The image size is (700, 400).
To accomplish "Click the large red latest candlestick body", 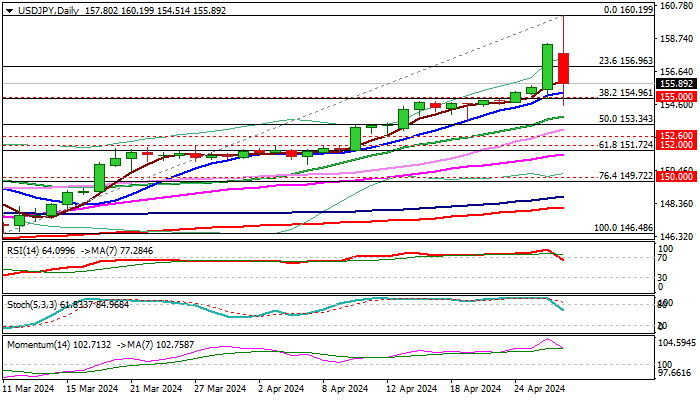I will pos(563,68).
